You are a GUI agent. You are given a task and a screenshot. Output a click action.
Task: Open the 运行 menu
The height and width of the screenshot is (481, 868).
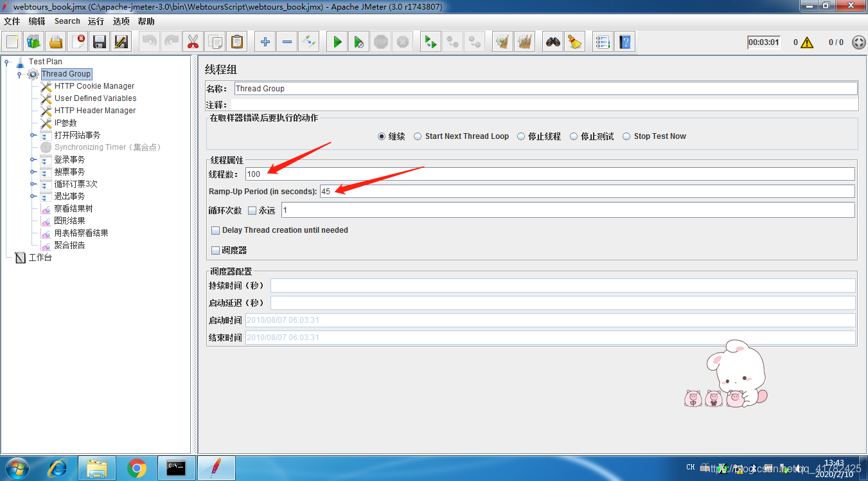96,21
